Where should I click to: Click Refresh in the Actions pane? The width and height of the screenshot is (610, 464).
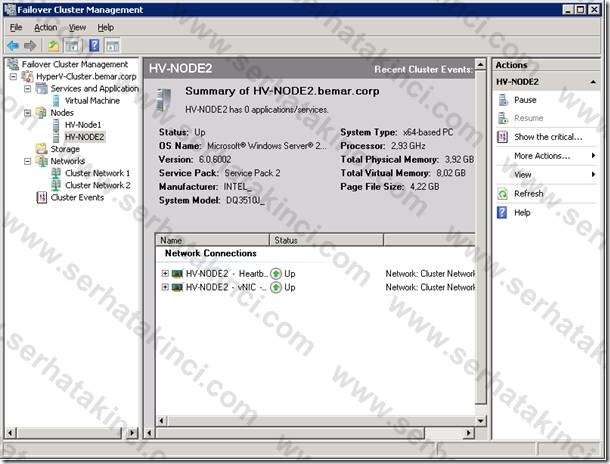click(529, 194)
